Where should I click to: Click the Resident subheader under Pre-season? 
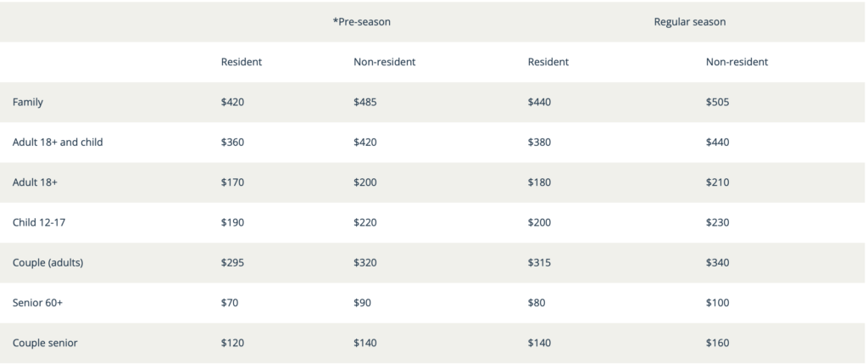(x=242, y=62)
